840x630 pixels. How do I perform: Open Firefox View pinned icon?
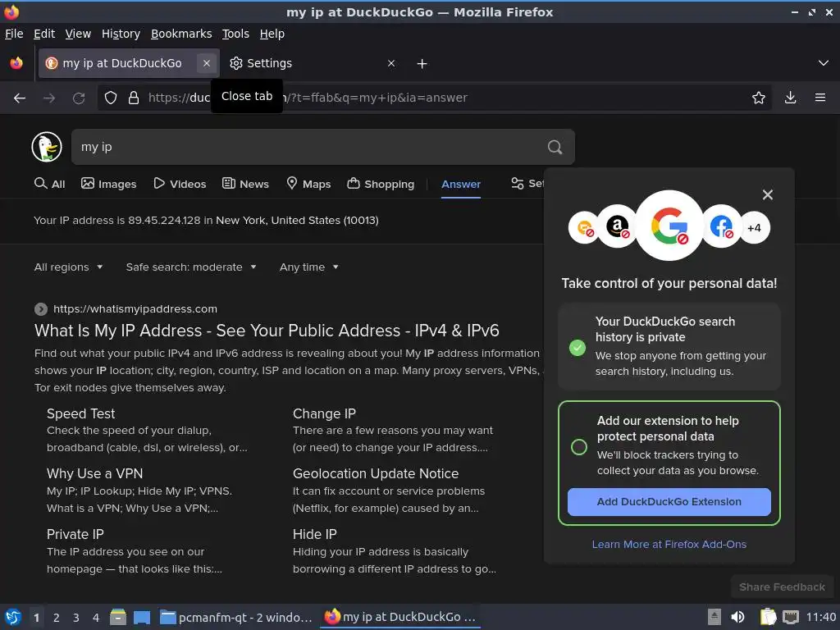(16, 63)
